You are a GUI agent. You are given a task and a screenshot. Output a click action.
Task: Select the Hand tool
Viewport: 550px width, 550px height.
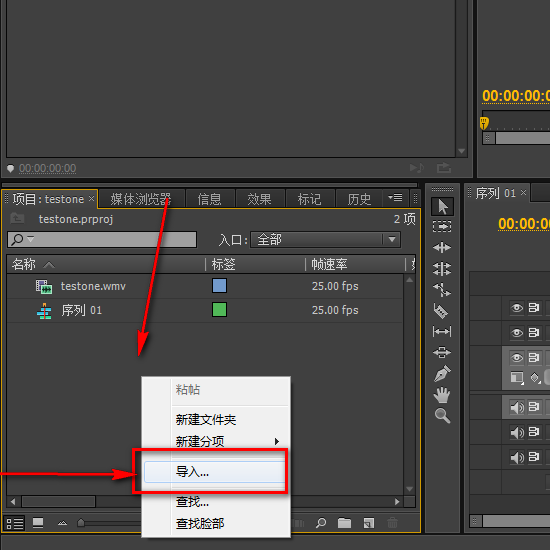[442, 395]
